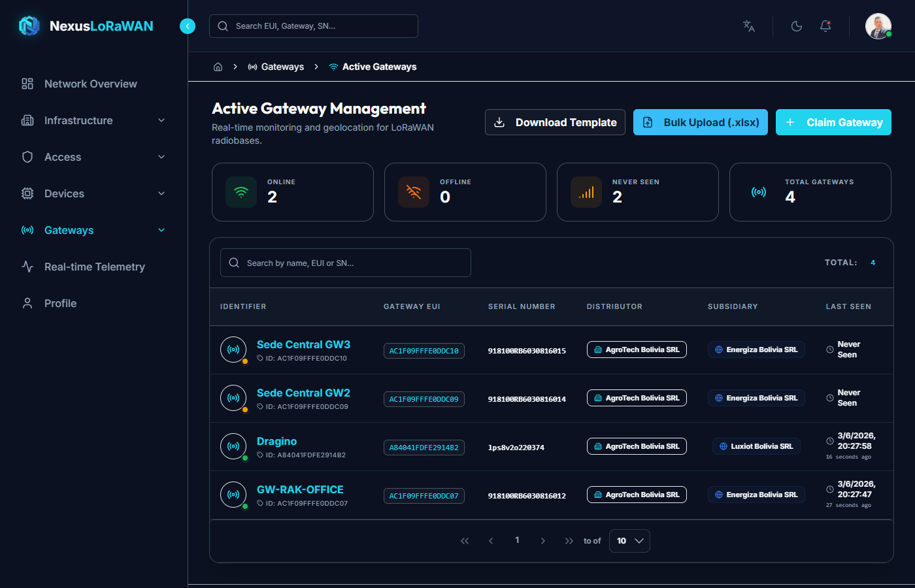Click the Access shield icon
The height and width of the screenshot is (588, 915).
[x=27, y=157]
